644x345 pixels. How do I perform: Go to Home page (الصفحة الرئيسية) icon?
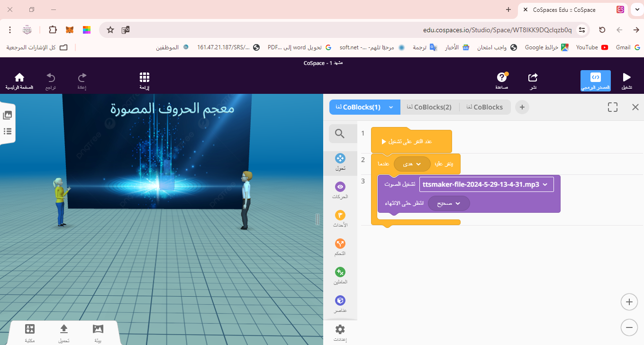(x=19, y=80)
